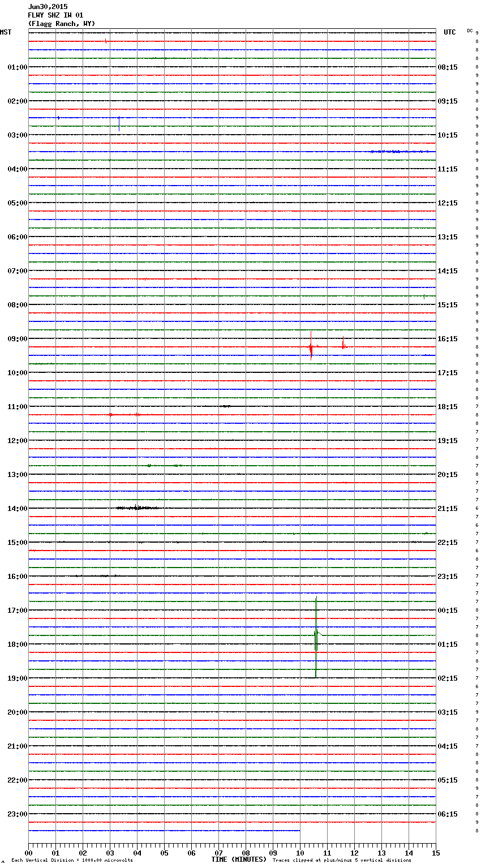Image resolution: width=481 pixels, height=868 pixels.
Task: Click the 15 minute axis tick label
Action: click(x=436, y=853)
